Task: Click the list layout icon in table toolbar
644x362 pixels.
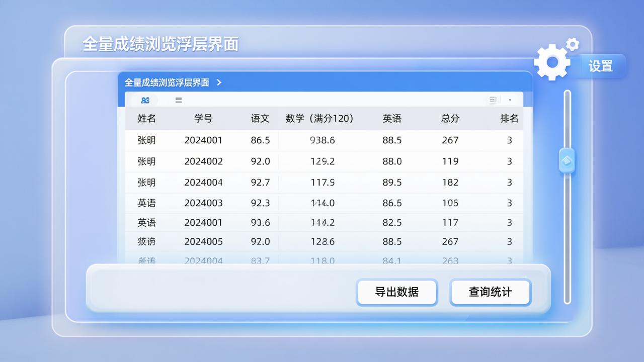Action: (x=493, y=100)
